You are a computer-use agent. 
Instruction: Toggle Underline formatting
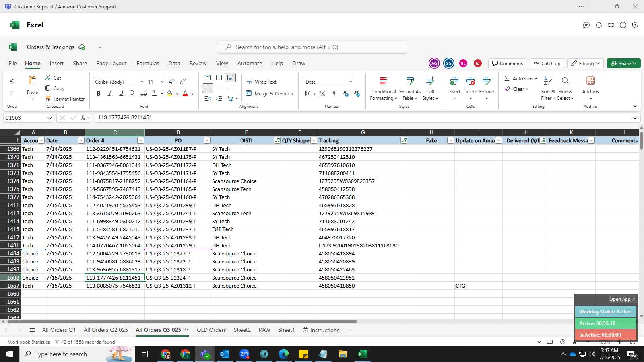[x=121, y=93]
